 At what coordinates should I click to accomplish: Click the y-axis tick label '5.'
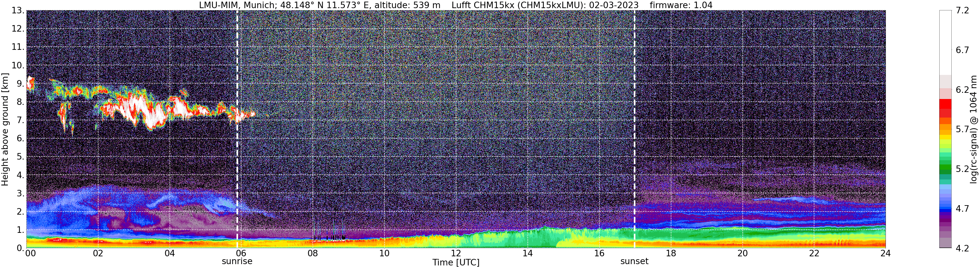(21, 157)
